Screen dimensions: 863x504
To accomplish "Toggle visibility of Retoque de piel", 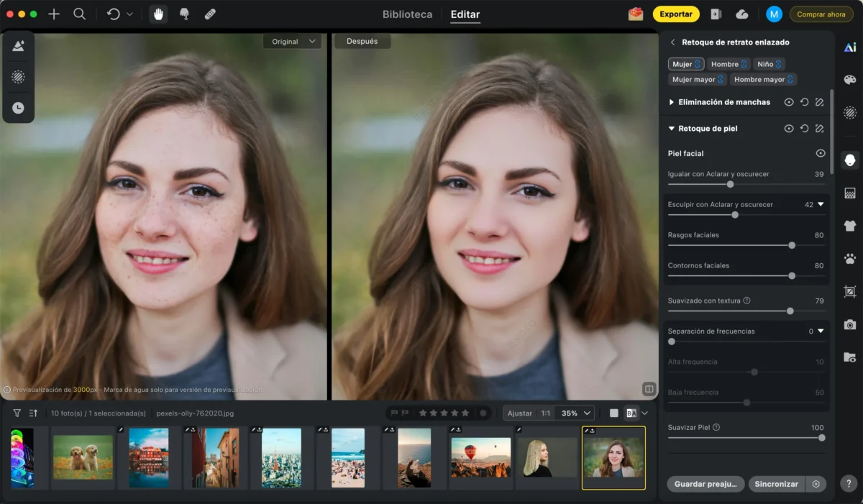I will point(789,129).
